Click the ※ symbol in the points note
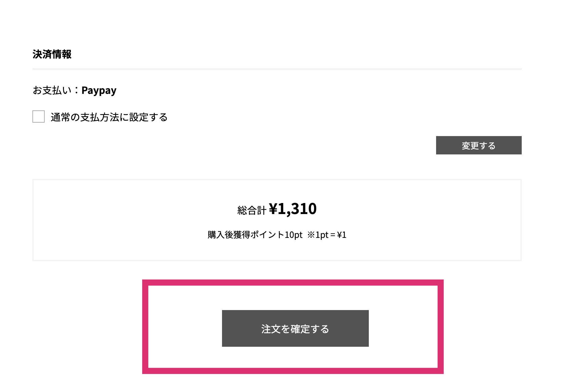 [x=311, y=235]
